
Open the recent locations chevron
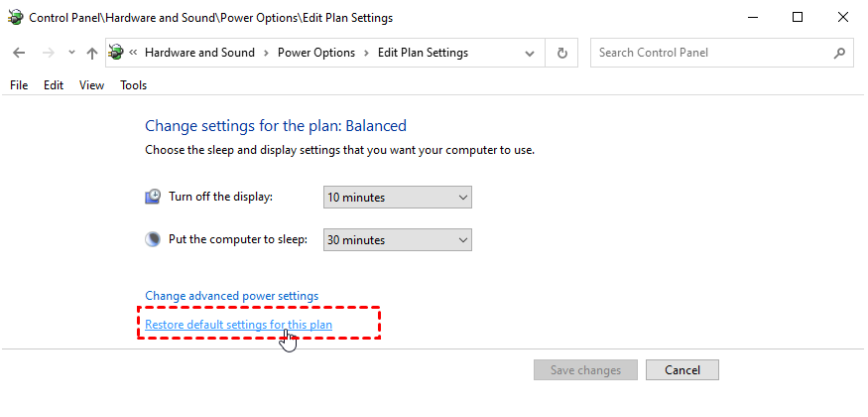[x=70, y=54]
